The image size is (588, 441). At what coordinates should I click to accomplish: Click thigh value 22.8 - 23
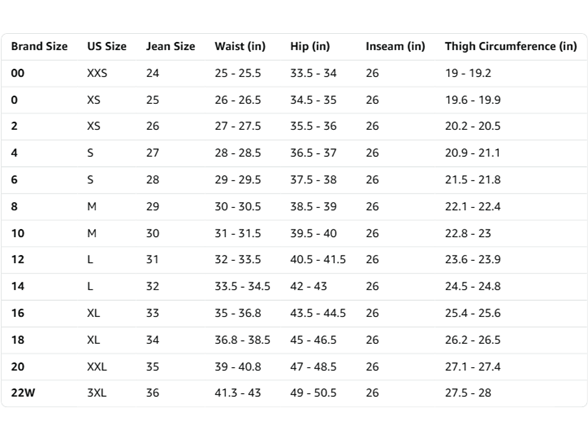click(x=468, y=233)
